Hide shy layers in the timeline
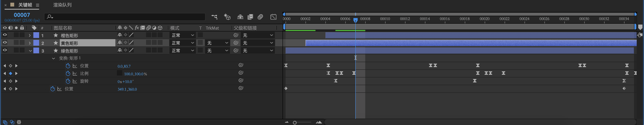Image resolution: width=644 pixels, height=125 pixels. point(240,17)
